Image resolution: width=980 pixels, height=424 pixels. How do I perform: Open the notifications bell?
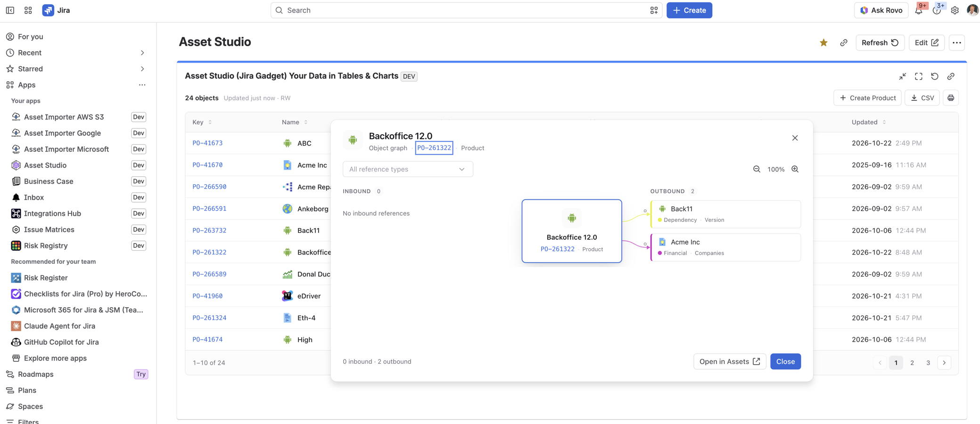(919, 10)
